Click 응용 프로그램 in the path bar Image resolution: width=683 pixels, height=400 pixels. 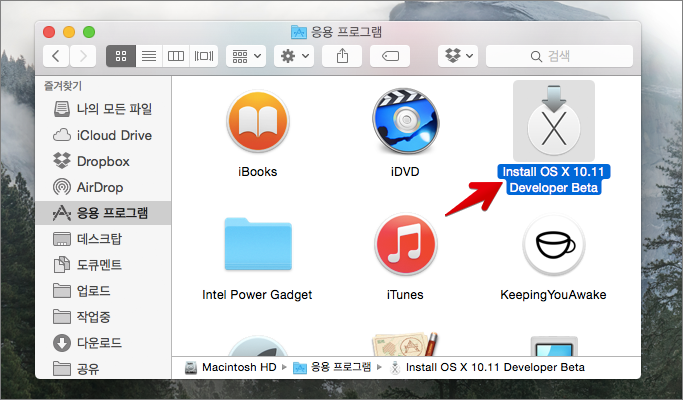[x=332, y=367]
